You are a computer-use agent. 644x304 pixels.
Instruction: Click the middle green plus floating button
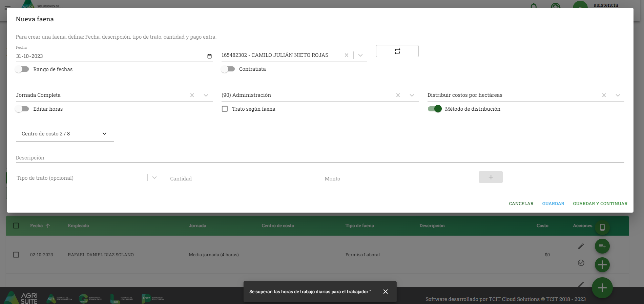[x=602, y=265]
